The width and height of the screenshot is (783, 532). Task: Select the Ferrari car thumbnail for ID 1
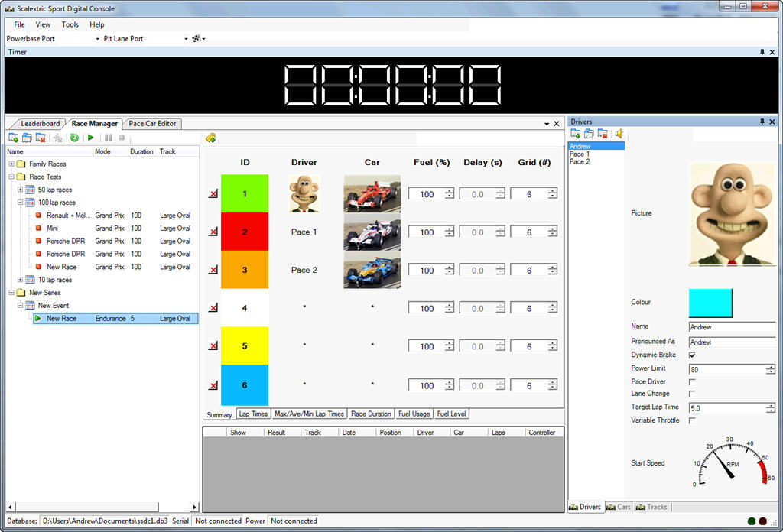tap(372, 193)
